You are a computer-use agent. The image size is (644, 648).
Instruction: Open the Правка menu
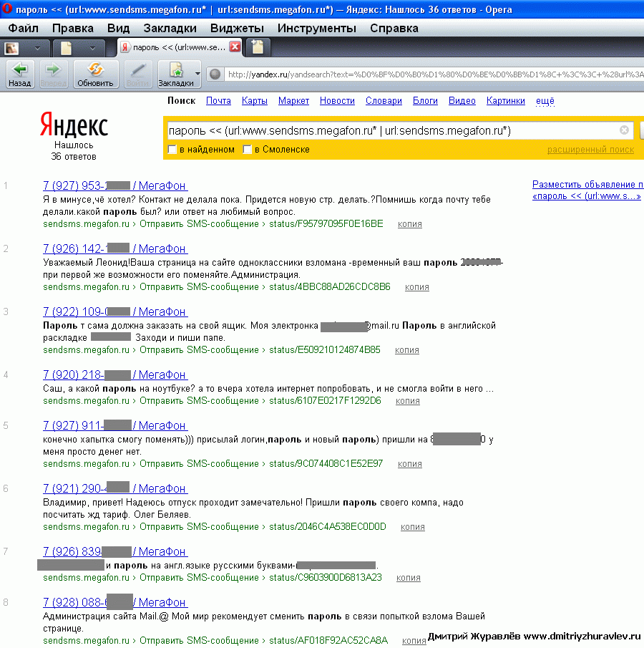click(x=73, y=28)
